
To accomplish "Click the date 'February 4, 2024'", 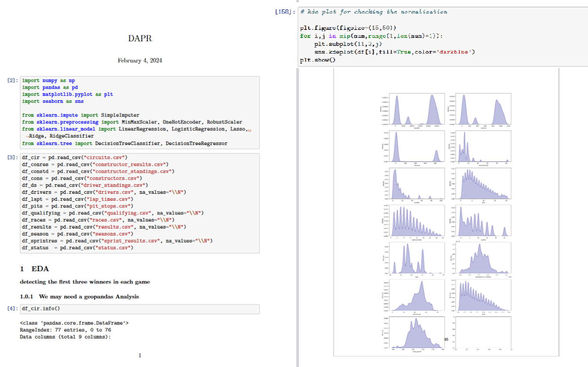I will pos(140,61).
